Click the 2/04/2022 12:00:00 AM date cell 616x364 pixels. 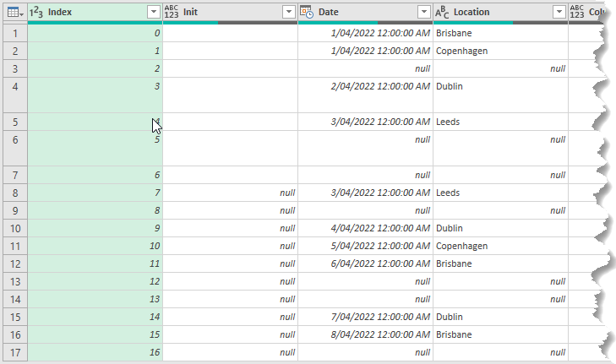coord(365,95)
